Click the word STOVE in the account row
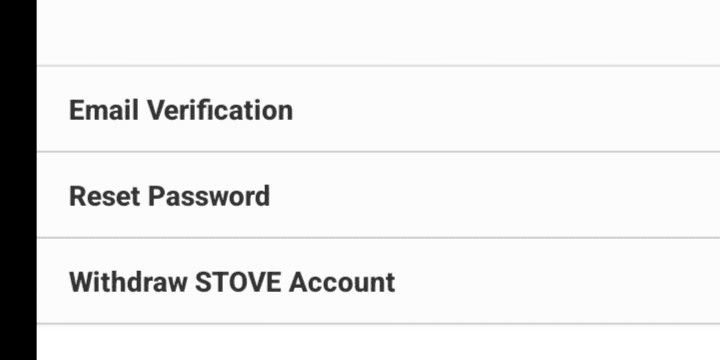The height and width of the screenshot is (360, 720). pyautogui.click(x=237, y=282)
